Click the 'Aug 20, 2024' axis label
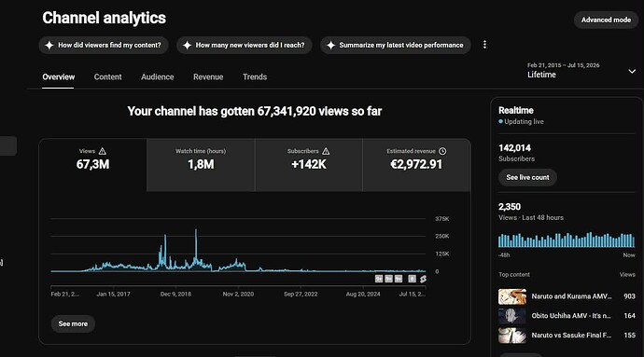 coord(363,294)
